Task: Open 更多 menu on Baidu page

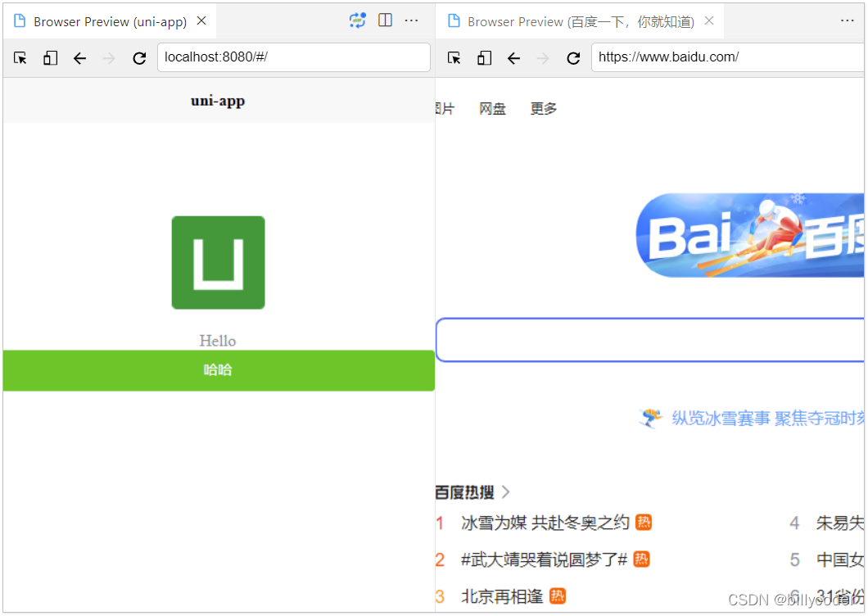Action: 544,109
